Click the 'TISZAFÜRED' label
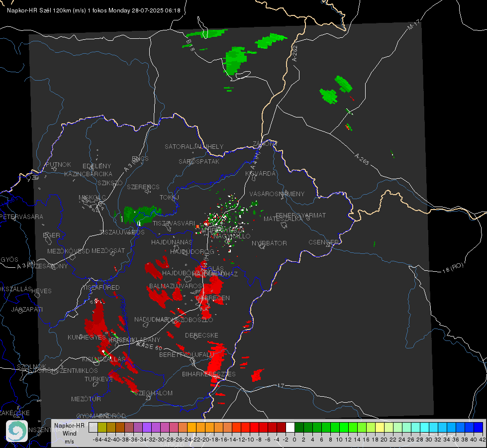 coord(101,287)
